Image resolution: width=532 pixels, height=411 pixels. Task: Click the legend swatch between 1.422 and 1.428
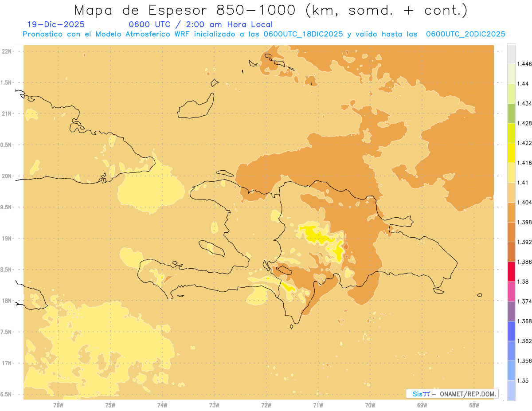click(511, 133)
